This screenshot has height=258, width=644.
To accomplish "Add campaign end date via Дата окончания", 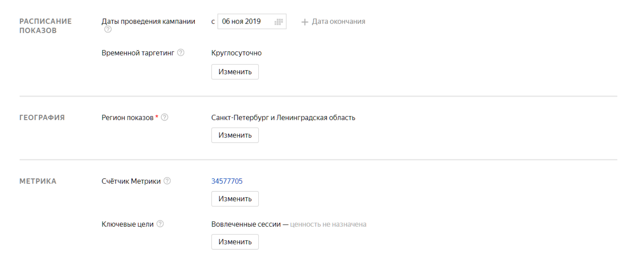I will coord(333,22).
